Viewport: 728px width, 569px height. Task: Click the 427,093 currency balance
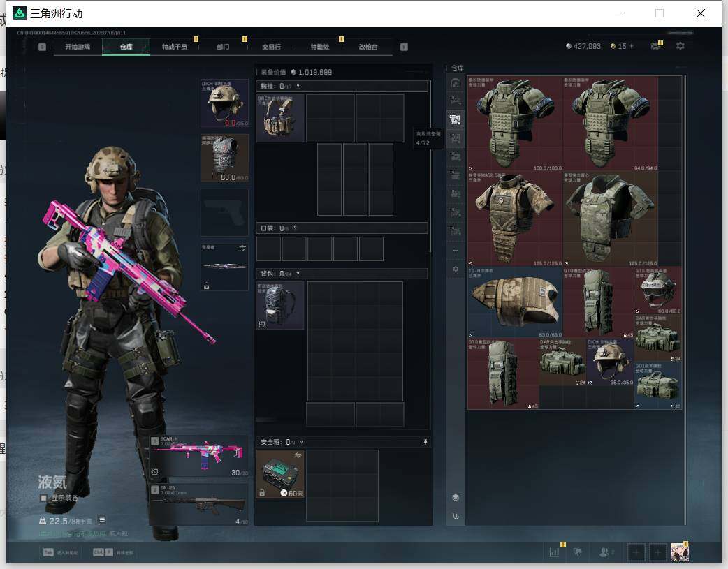[x=583, y=46]
